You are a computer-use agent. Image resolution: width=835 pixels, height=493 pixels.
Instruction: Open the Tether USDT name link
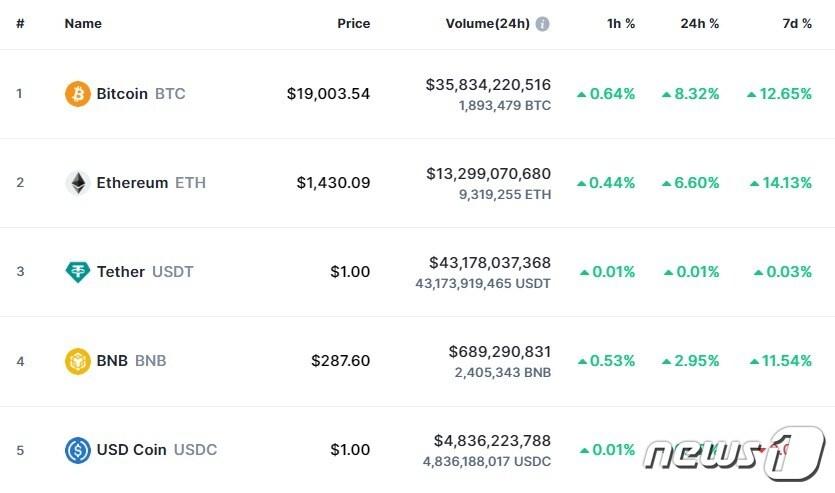click(144, 272)
